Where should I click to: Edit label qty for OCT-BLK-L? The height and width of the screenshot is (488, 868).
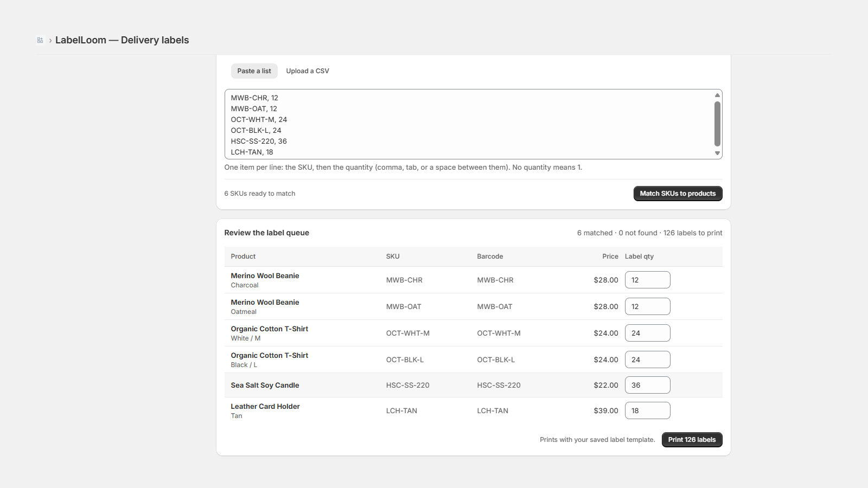pos(647,359)
